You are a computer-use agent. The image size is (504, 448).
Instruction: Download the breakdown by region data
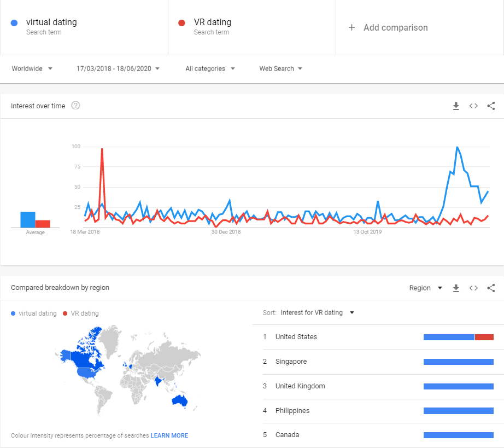point(456,288)
